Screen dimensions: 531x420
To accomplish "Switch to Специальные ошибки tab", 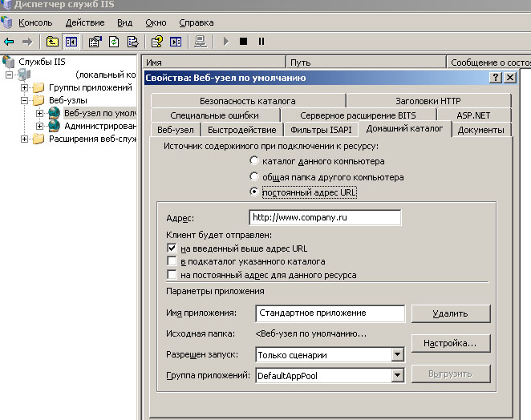I will click(215, 115).
